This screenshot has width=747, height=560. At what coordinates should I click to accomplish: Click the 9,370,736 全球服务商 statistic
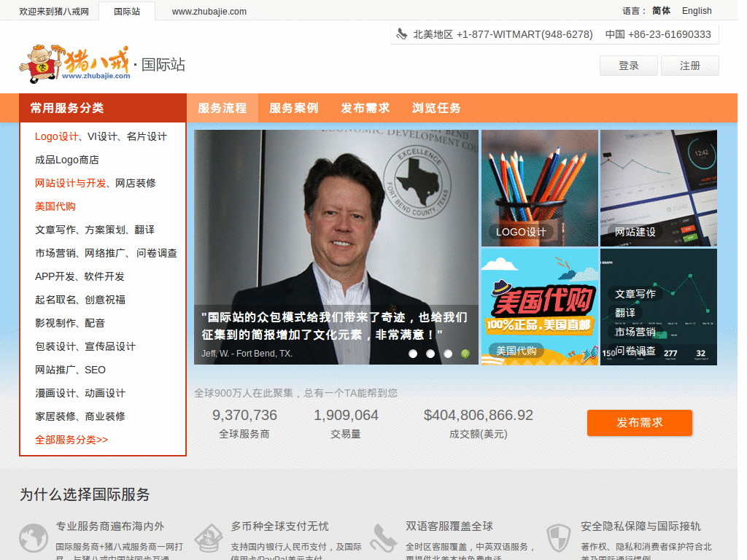coord(244,424)
